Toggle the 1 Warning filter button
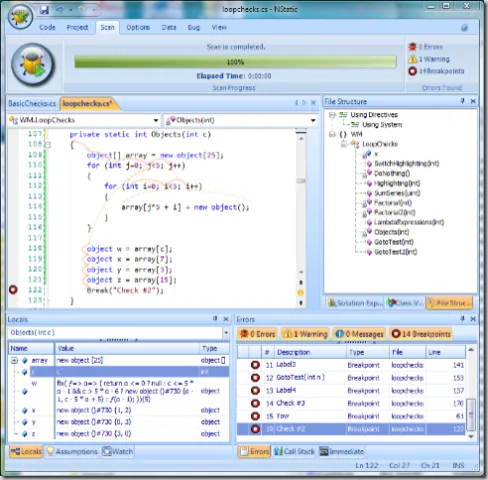488x480 pixels. (x=305, y=334)
